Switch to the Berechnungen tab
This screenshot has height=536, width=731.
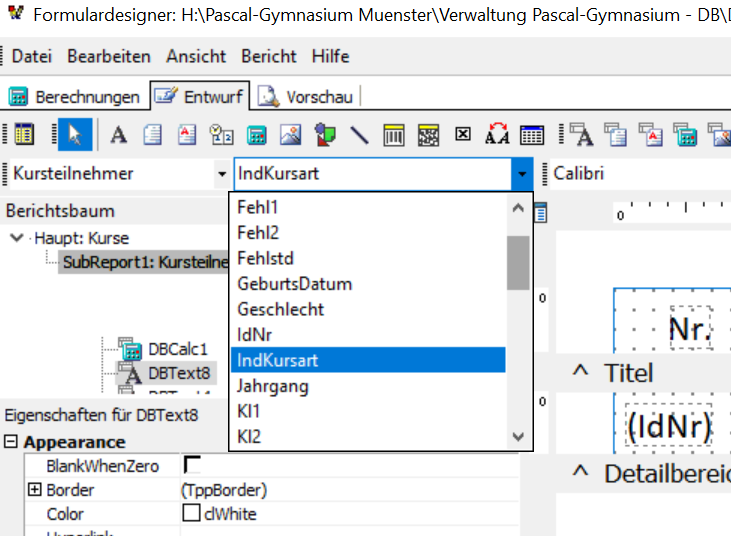[74, 97]
